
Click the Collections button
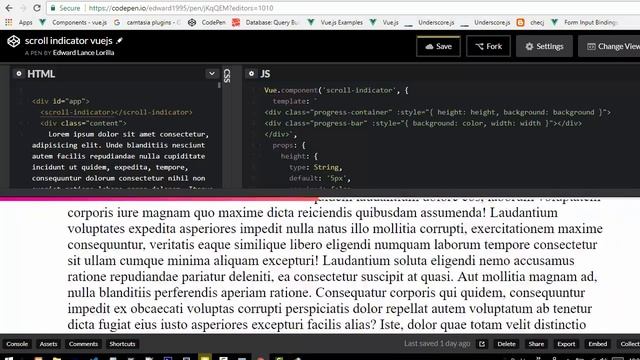coord(628,344)
